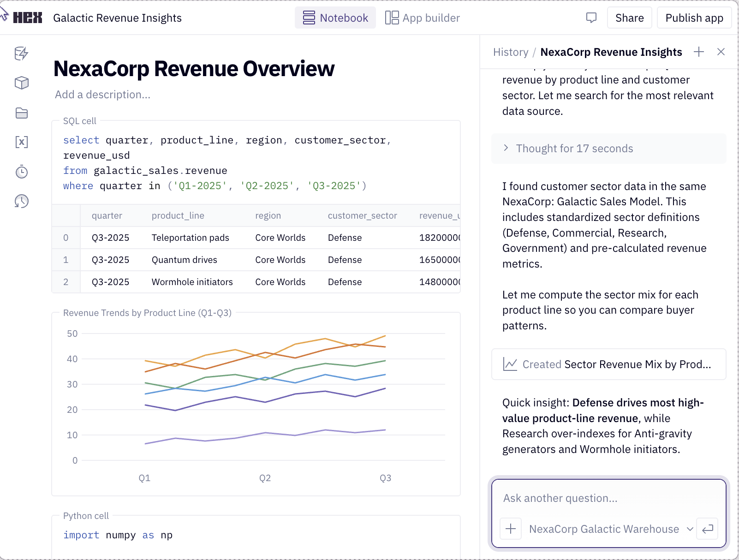Select the Q3-2025 cell in Teleportation pads row
Viewport: 739px width, 560px height.
(x=111, y=238)
